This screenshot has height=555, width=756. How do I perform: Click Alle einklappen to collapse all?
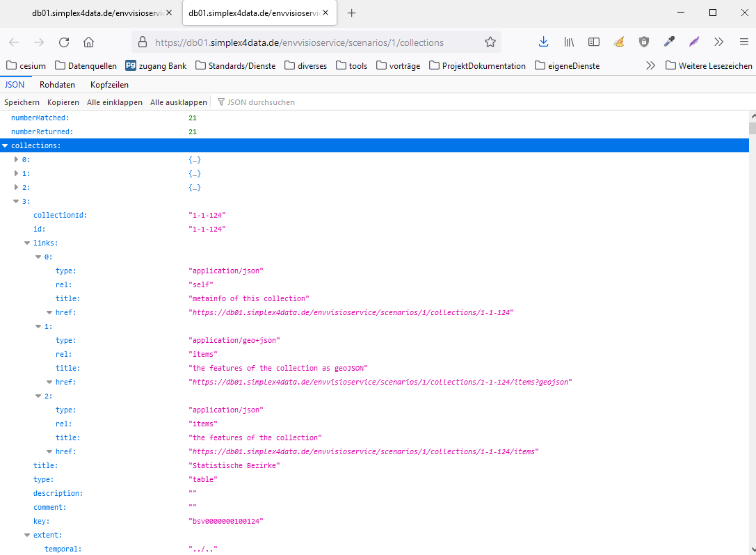tap(114, 102)
